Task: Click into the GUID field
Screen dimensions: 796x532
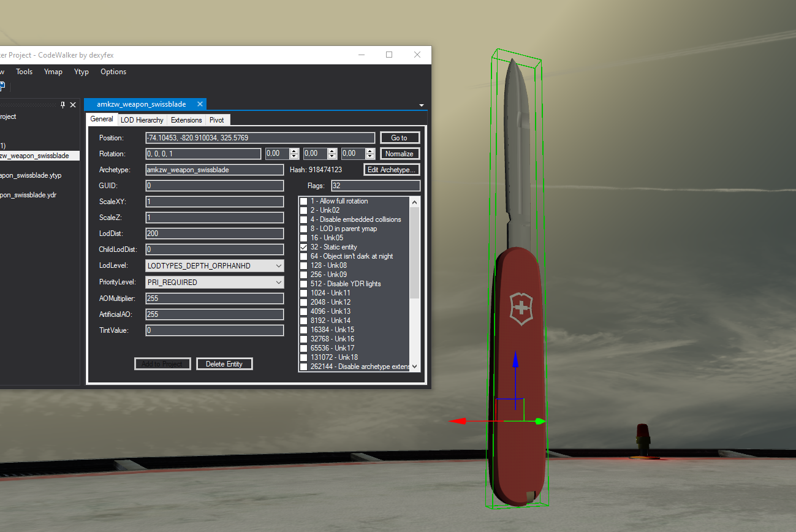Action: [x=214, y=186]
